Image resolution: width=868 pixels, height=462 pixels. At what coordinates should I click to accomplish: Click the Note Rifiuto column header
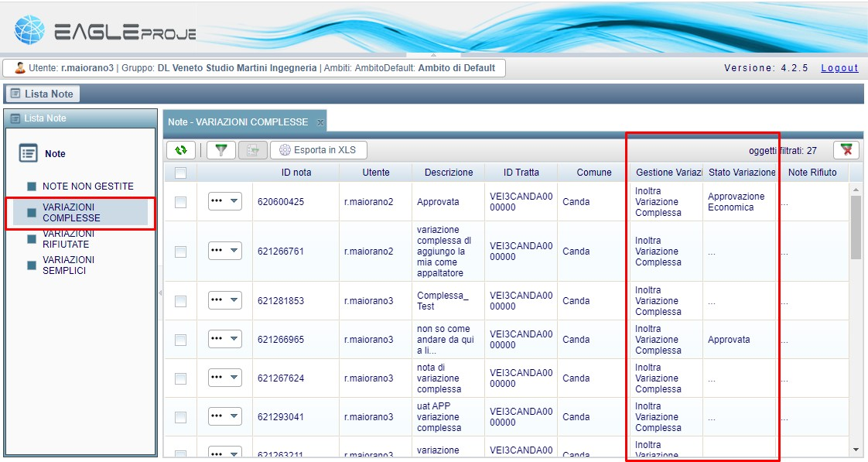point(812,173)
